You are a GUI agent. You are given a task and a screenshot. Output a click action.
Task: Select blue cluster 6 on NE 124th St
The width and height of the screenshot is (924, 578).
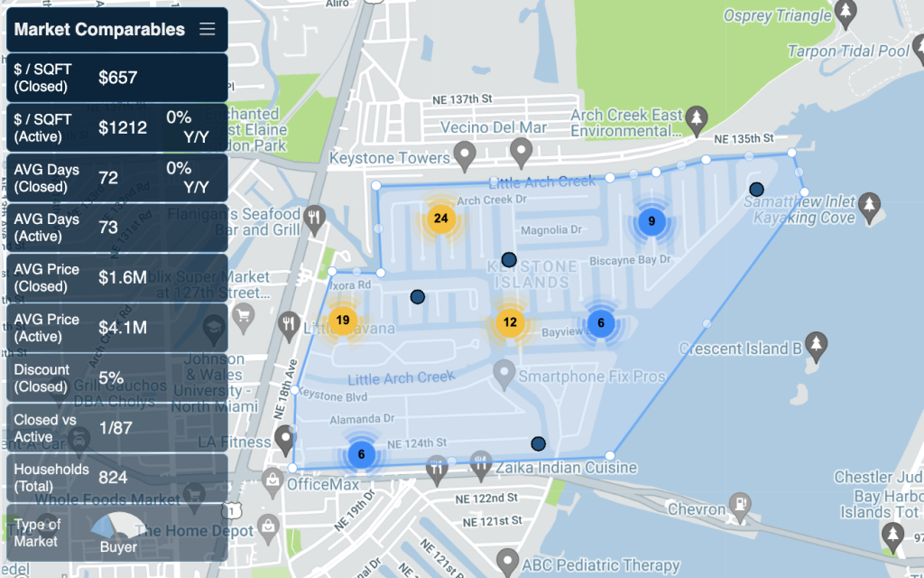pyautogui.click(x=361, y=455)
